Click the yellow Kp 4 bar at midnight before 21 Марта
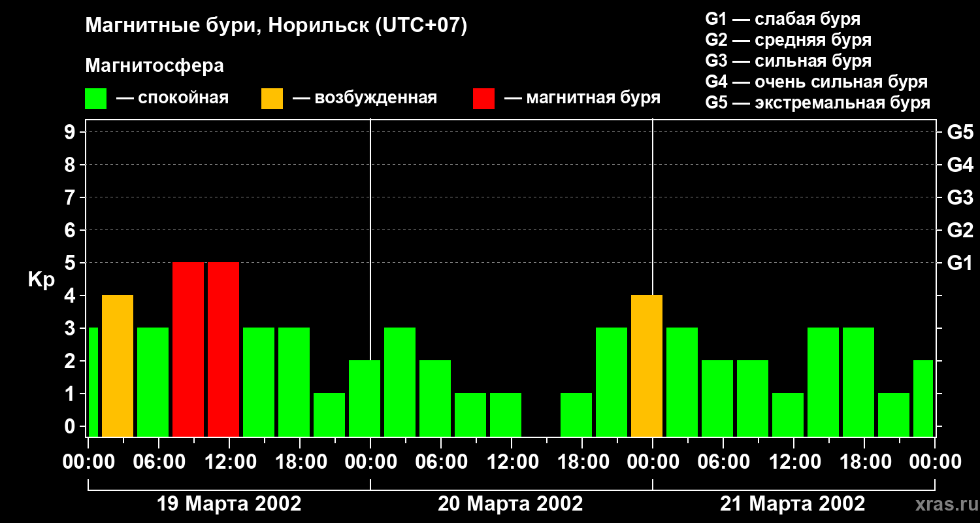The image size is (980, 523). point(647,365)
